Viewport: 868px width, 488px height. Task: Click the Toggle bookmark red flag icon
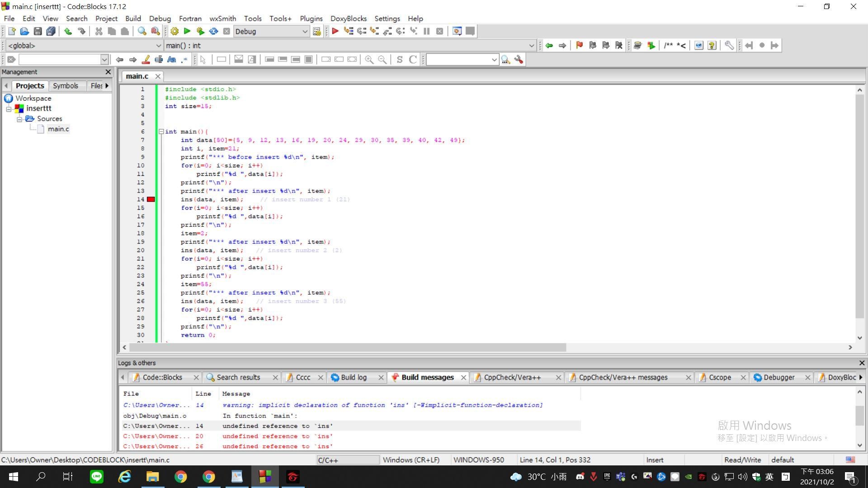coord(579,45)
